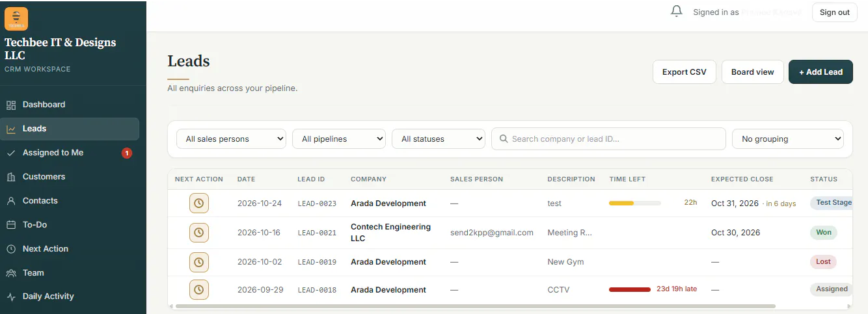The image size is (868, 314).
Task: Open the All statuses dropdown
Action: coord(439,138)
